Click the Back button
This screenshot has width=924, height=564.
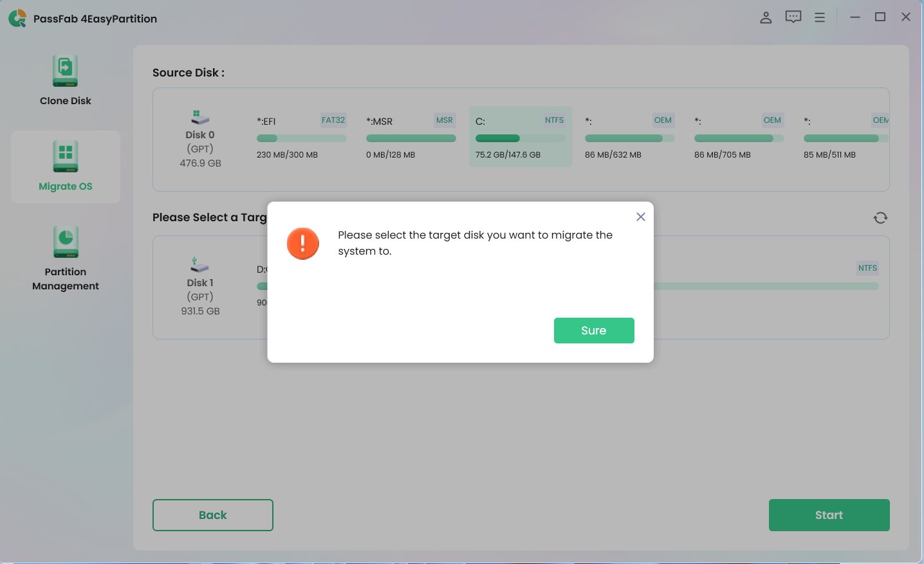coord(212,514)
